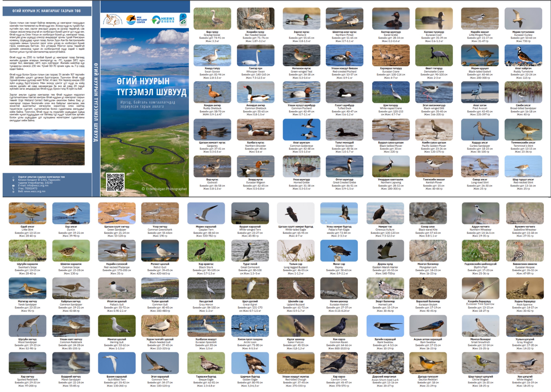Click the Ugii Wetland Center logo
The height and width of the screenshot is (392, 551).
click(x=136, y=20)
